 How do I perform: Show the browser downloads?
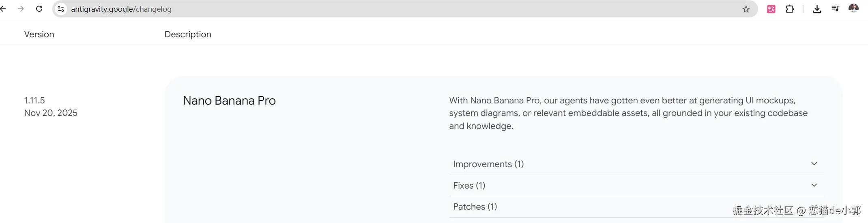click(x=817, y=9)
